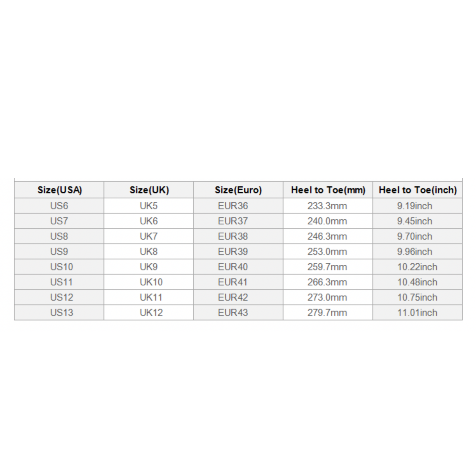Select the 9.45inch cell
The image size is (476, 476).
pyautogui.click(x=414, y=221)
